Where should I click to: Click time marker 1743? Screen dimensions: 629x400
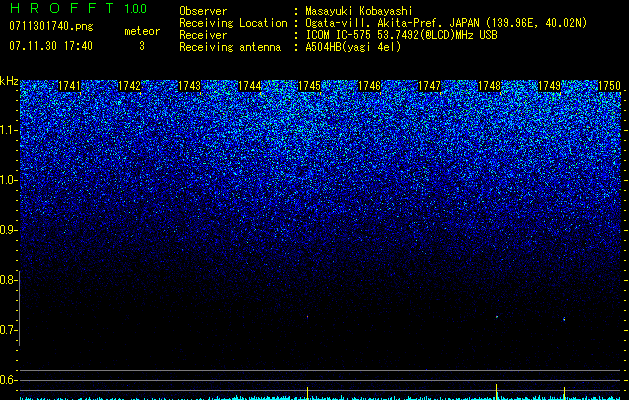[x=189, y=86]
